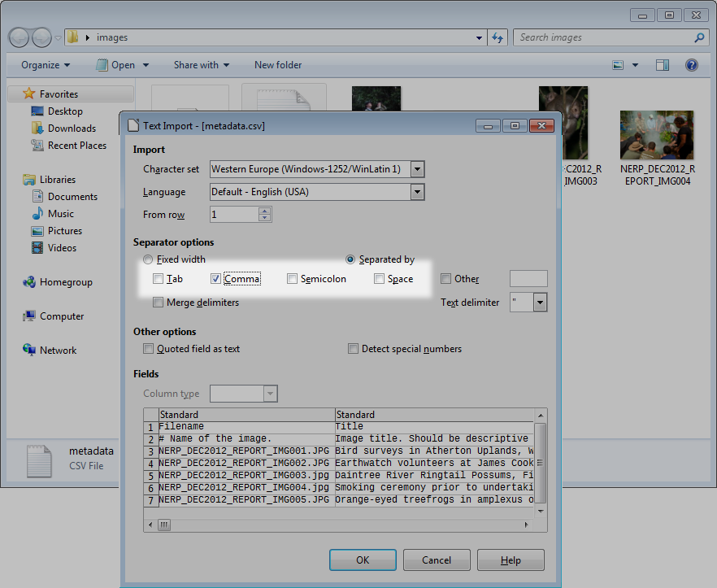Select the Separated by radio button

point(350,259)
